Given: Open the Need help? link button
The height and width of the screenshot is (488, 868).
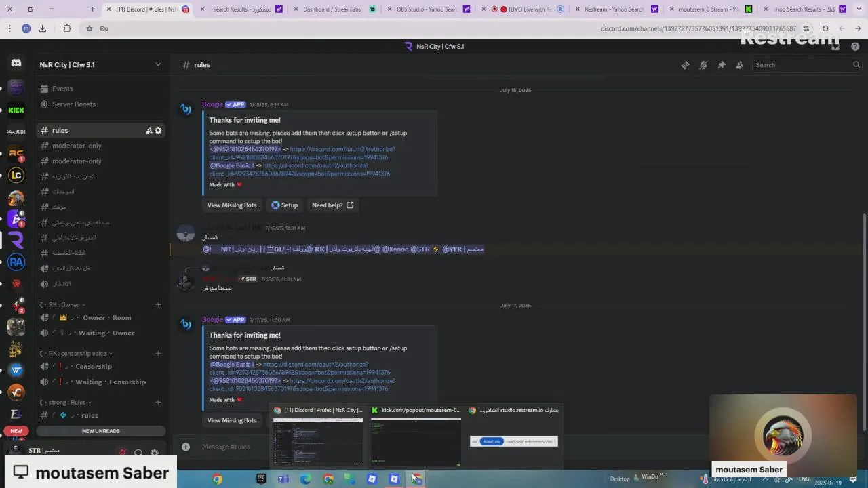Looking at the screenshot, I should coord(332,205).
